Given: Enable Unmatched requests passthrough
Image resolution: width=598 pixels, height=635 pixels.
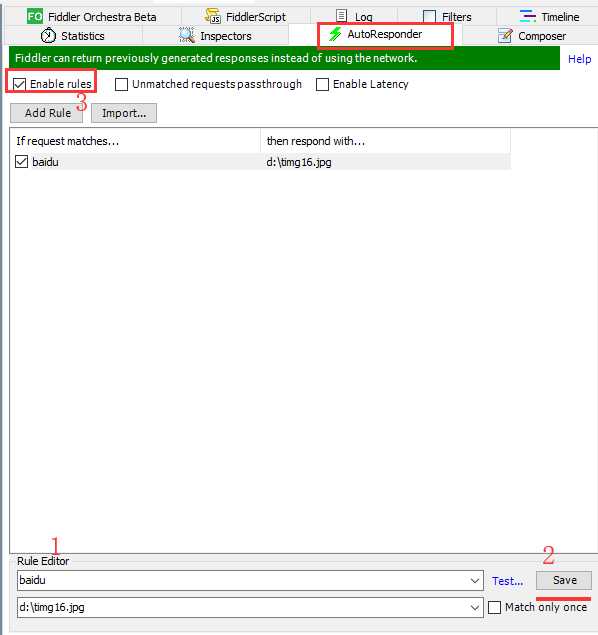Looking at the screenshot, I should coord(121,84).
